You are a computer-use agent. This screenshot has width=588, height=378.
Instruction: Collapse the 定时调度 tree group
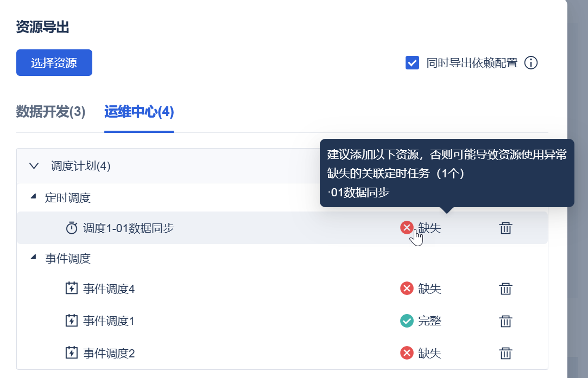34,197
